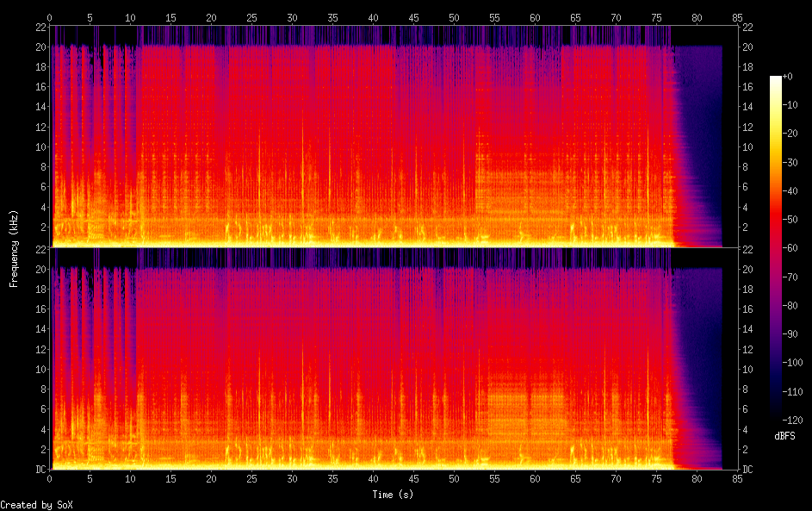812x511 pixels.
Task: Click the 40 second mark on bottom time axis
Action: (373, 478)
